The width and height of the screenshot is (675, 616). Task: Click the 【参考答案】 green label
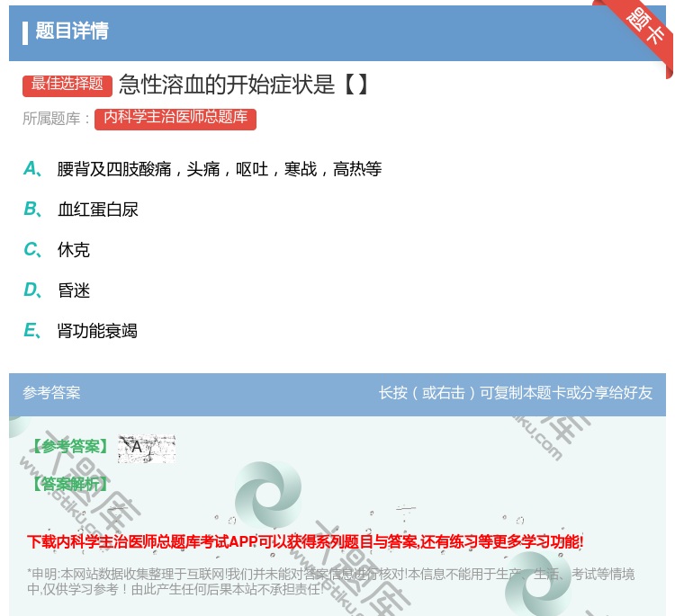click(71, 447)
